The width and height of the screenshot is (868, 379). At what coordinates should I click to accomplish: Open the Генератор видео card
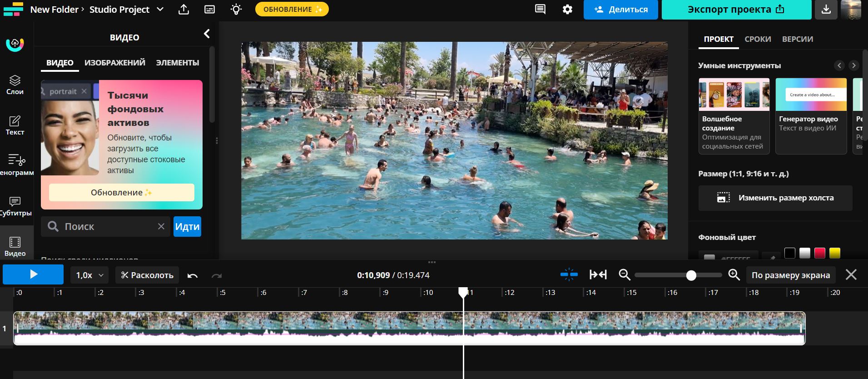click(811, 116)
